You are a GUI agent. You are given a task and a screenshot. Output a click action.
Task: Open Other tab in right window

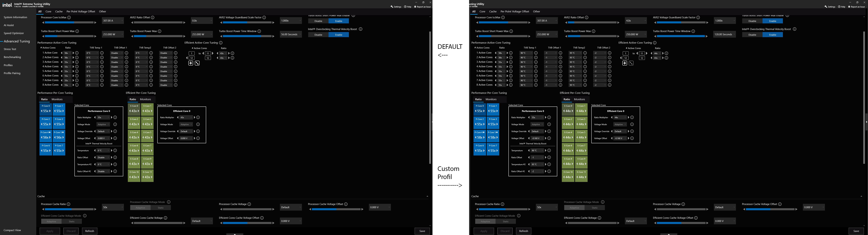tap(537, 12)
